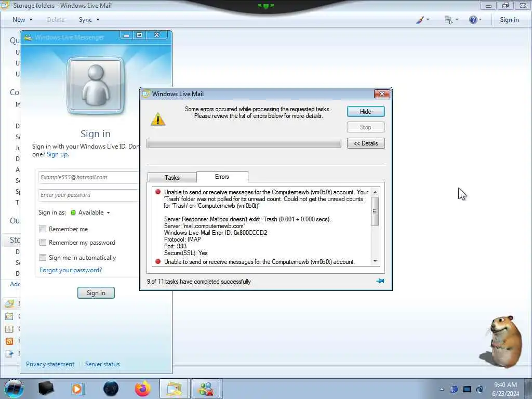Click the taskbar clock showing 9:40 AM
Screen dimensions: 532x399
(x=505, y=389)
